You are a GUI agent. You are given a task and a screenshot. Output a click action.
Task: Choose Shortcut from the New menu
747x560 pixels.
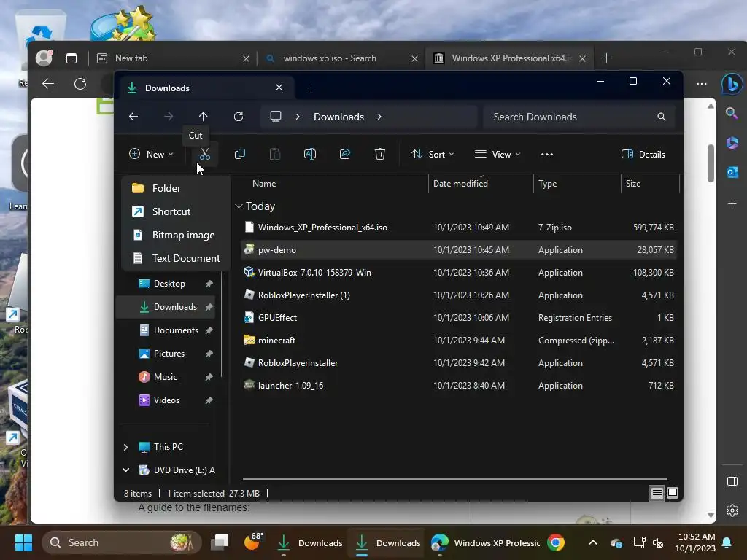pos(176,211)
